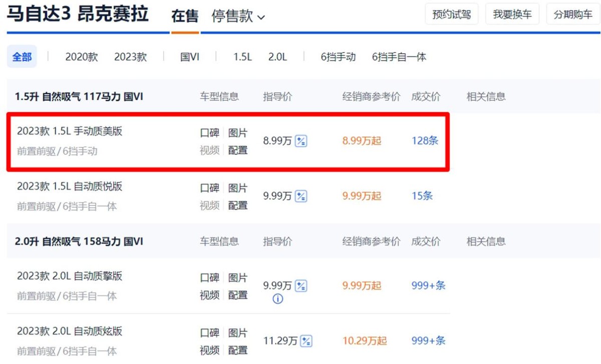
Task: Click calculator icon beside 11.29万 price
Action: [x=307, y=341]
